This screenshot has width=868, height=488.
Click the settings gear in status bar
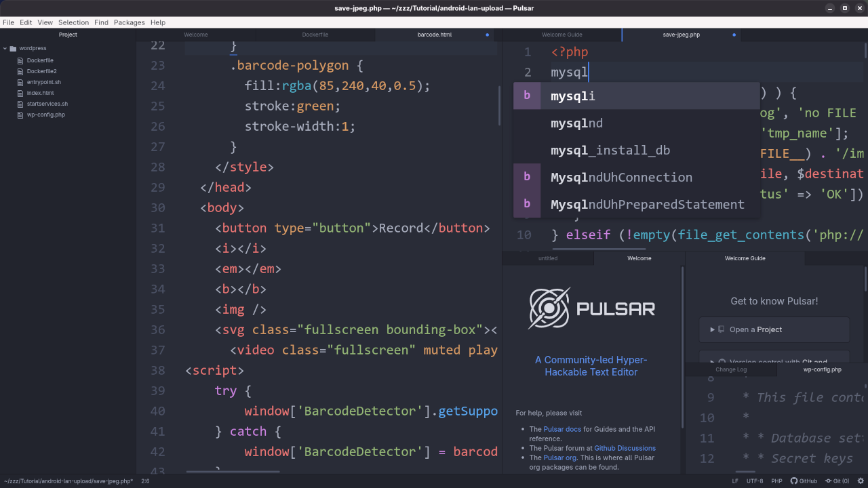[860, 481]
